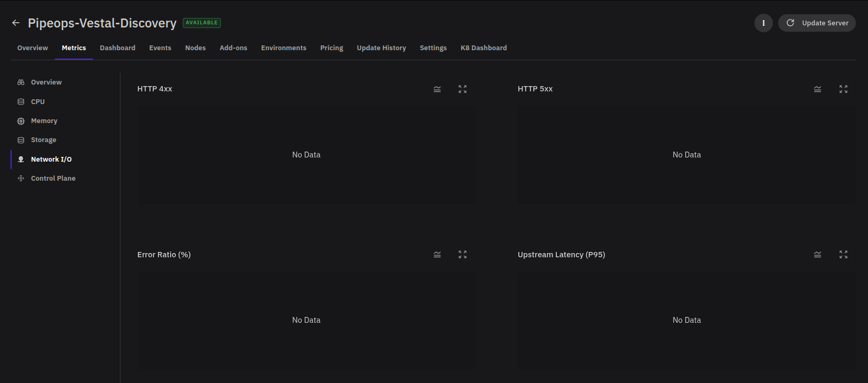Click No Data in HTTP 4xx panel
This screenshot has width=868, height=383.
point(306,155)
